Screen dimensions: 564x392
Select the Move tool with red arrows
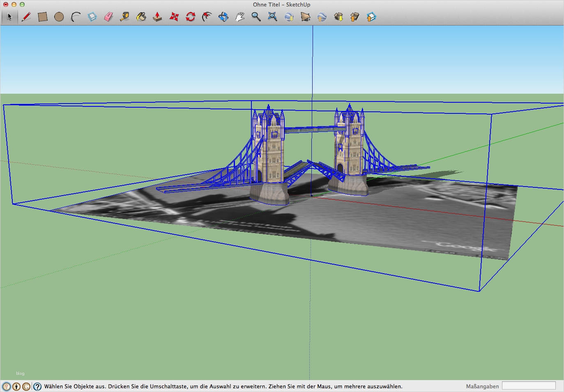pyautogui.click(x=174, y=17)
